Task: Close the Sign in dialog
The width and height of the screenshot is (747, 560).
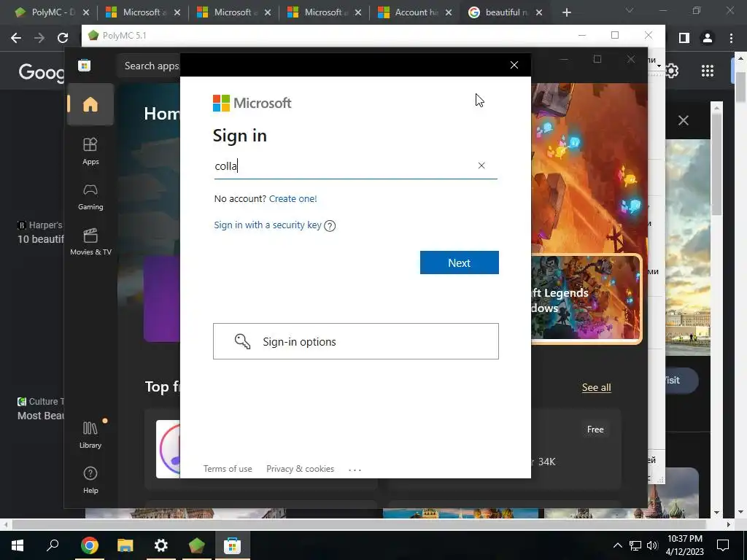Action: [514, 65]
